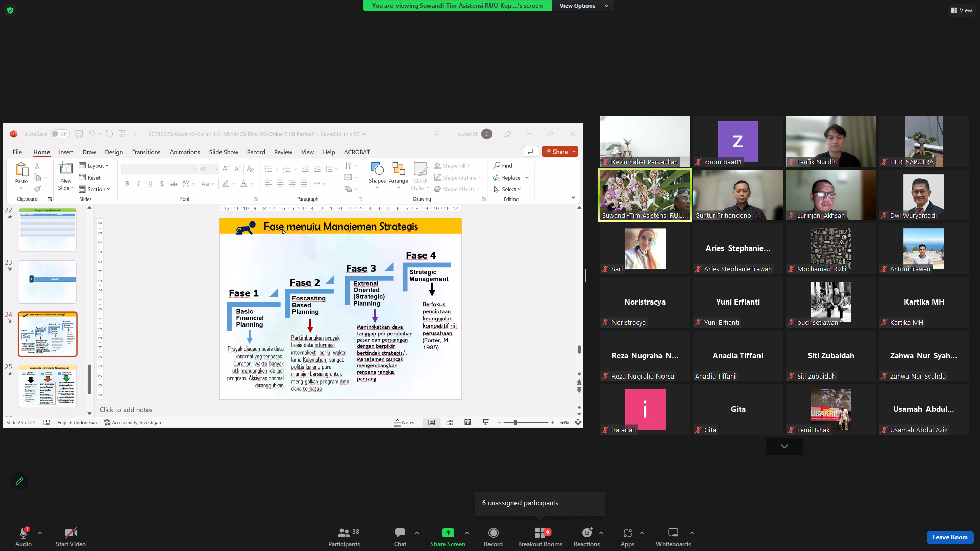The width and height of the screenshot is (980, 551).
Task: Open the Arrange objects tool
Action: [x=398, y=176]
